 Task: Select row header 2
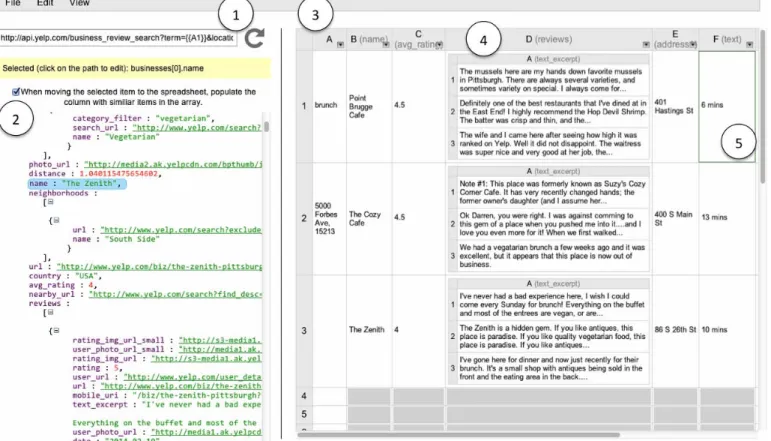click(x=304, y=218)
